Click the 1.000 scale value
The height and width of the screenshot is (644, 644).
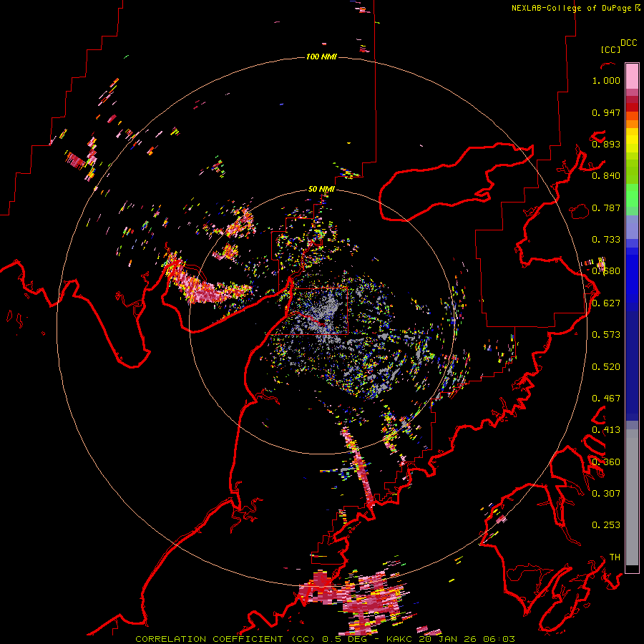606,80
